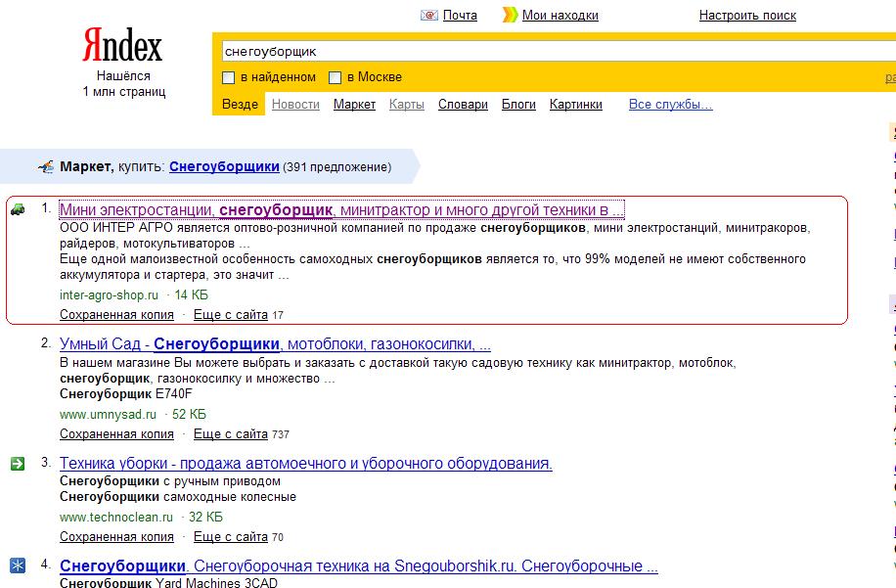Open the Снегоуборщики Market link

224,167
